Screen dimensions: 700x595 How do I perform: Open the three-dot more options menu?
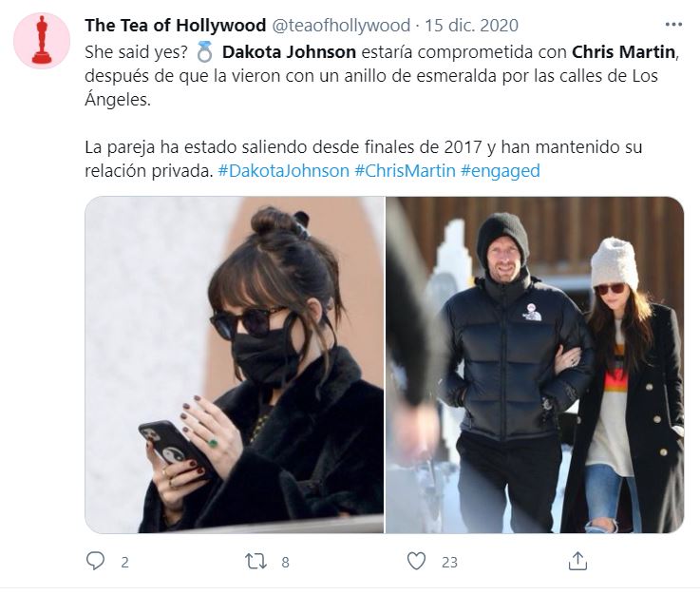(673, 25)
